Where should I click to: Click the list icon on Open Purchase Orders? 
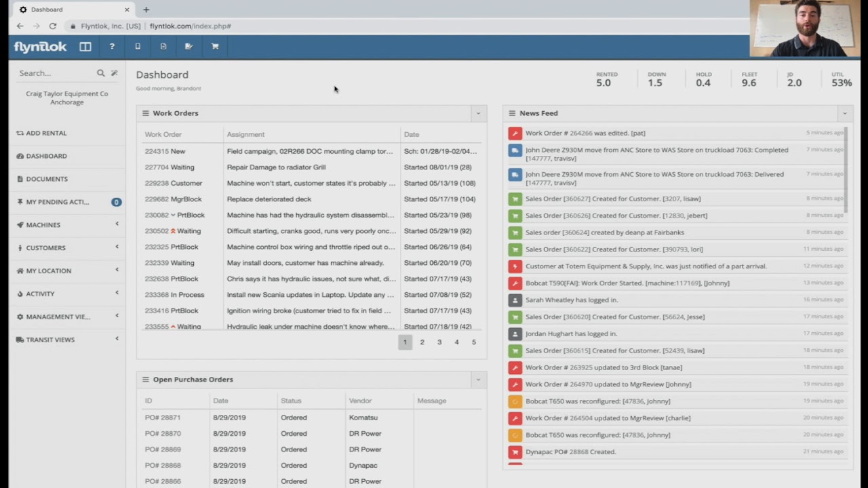tap(145, 380)
